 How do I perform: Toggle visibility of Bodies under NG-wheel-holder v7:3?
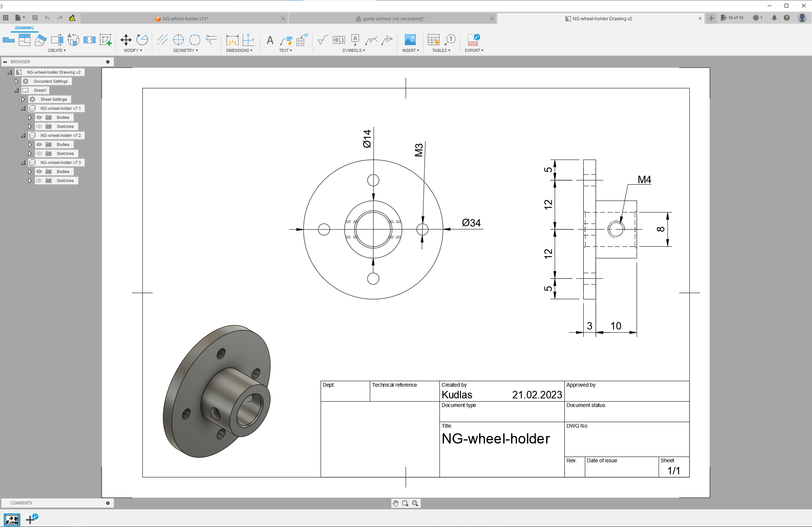pyautogui.click(x=39, y=172)
